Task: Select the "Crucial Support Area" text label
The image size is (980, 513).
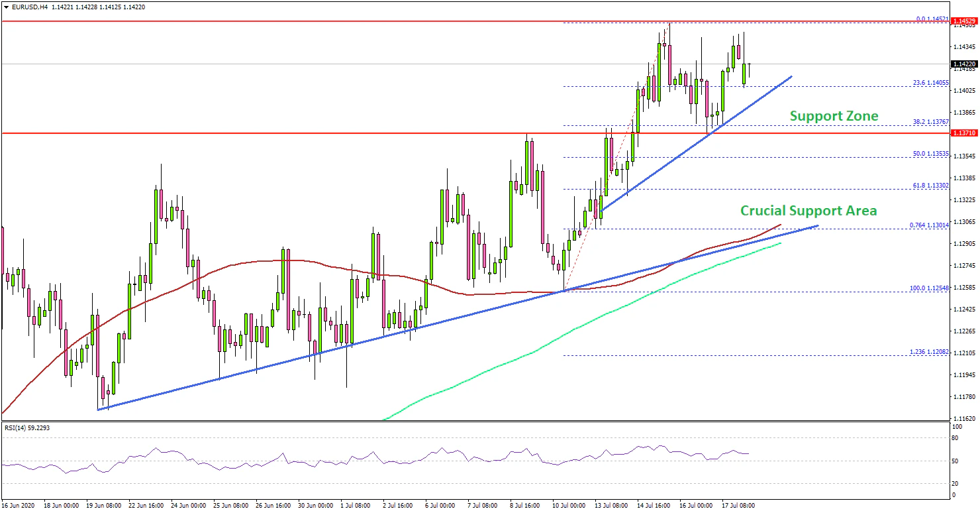Action: (808, 211)
